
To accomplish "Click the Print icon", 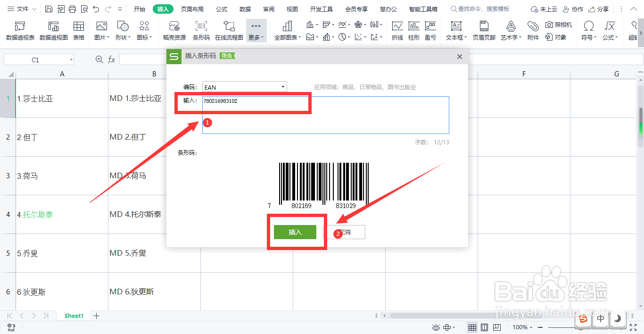I will point(72,9).
